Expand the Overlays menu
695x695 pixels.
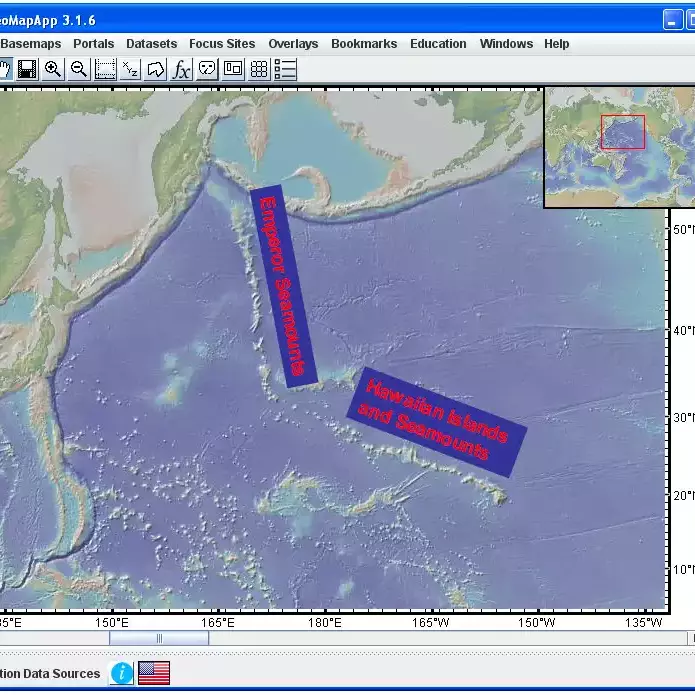pyautogui.click(x=293, y=44)
